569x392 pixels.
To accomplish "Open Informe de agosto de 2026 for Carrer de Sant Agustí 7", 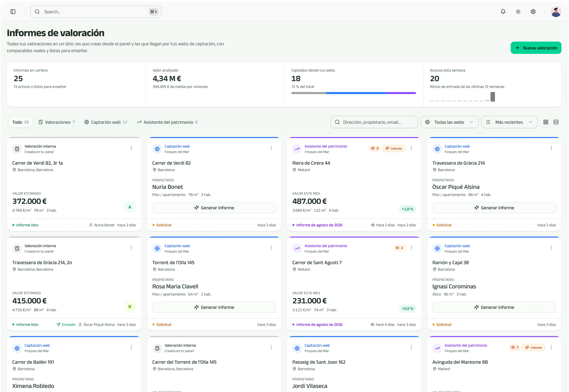I will point(317,325).
